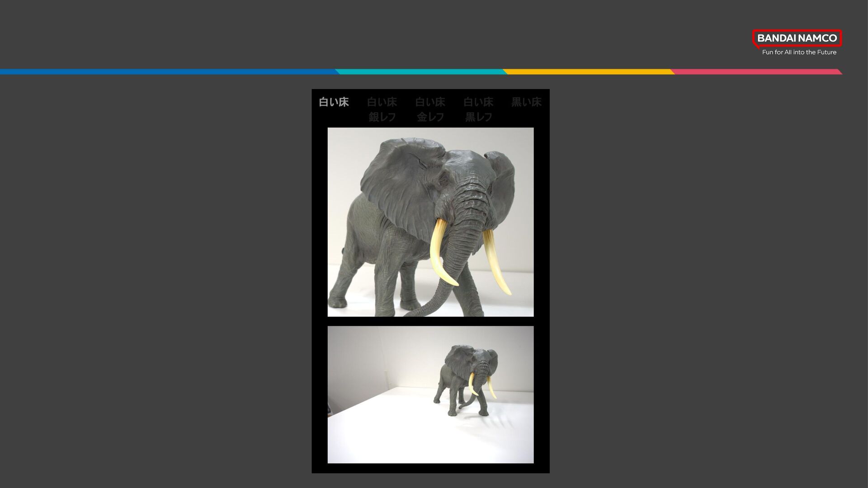Switch to the 黒い床 tab
This screenshot has height=488, width=868.
526,102
